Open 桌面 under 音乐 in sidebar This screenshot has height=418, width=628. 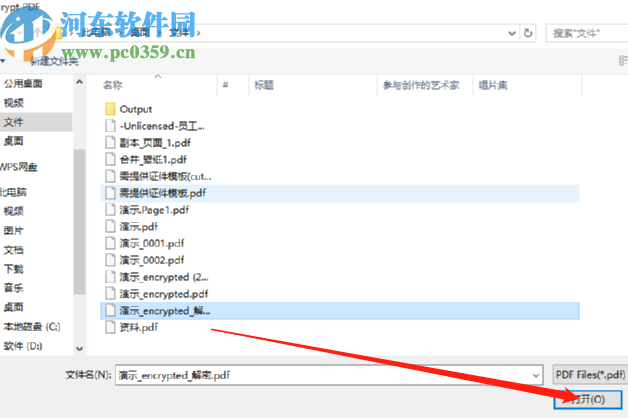pos(14,307)
